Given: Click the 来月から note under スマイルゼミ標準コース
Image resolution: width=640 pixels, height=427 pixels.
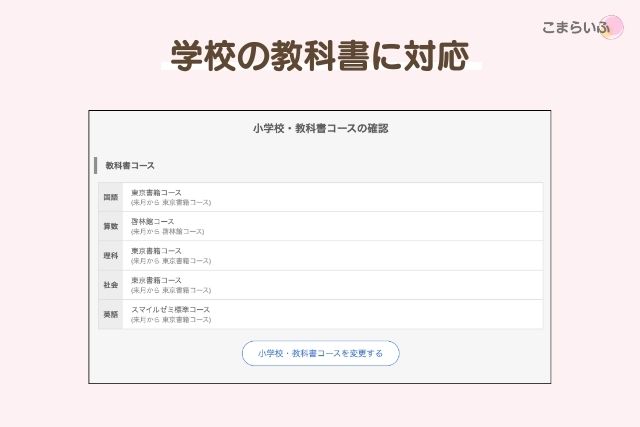Looking at the screenshot, I should click(171, 320).
